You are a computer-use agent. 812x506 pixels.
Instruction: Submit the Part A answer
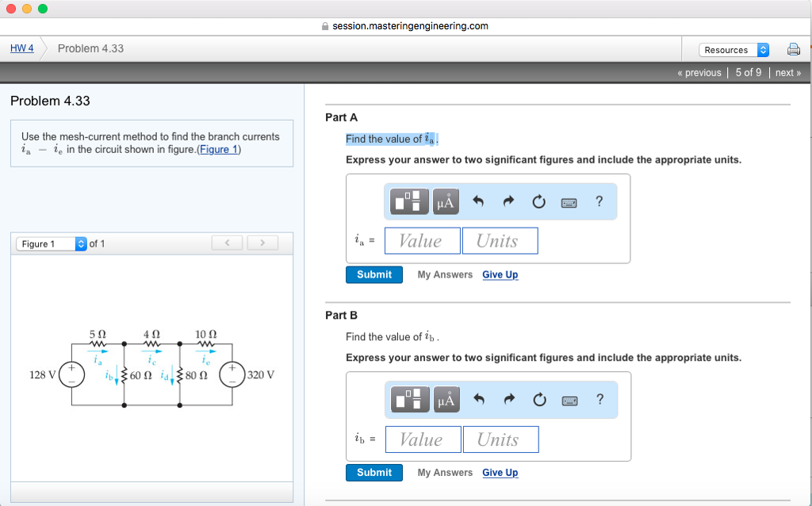(x=373, y=274)
